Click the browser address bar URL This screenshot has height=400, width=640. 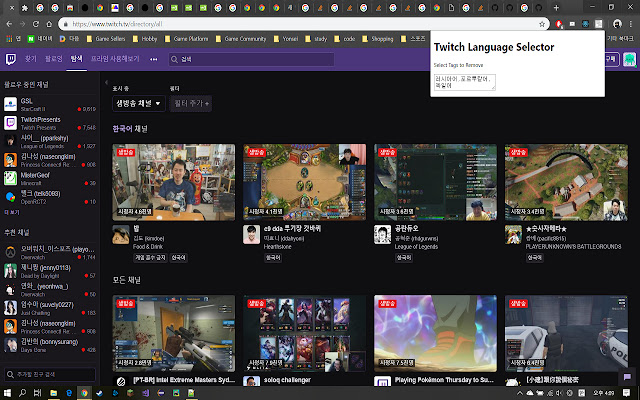117,24
